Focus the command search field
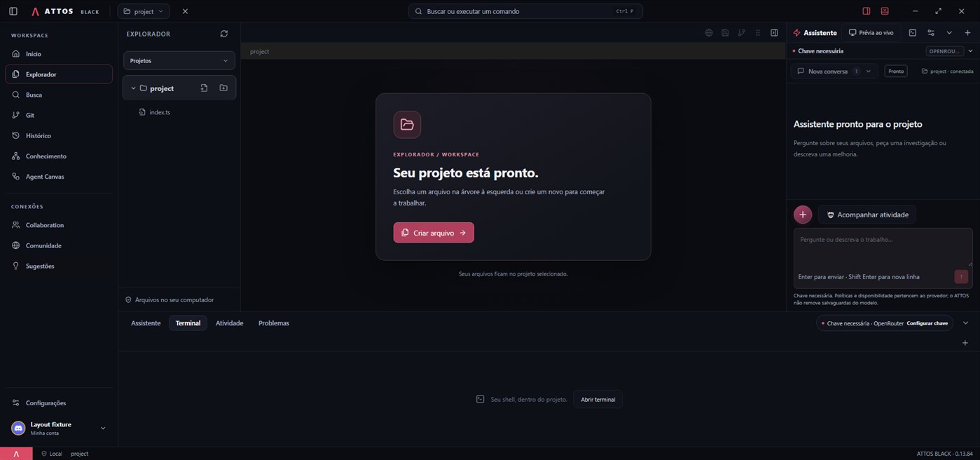This screenshot has height=460, width=980. pyautogui.click(x=525, y=11)
